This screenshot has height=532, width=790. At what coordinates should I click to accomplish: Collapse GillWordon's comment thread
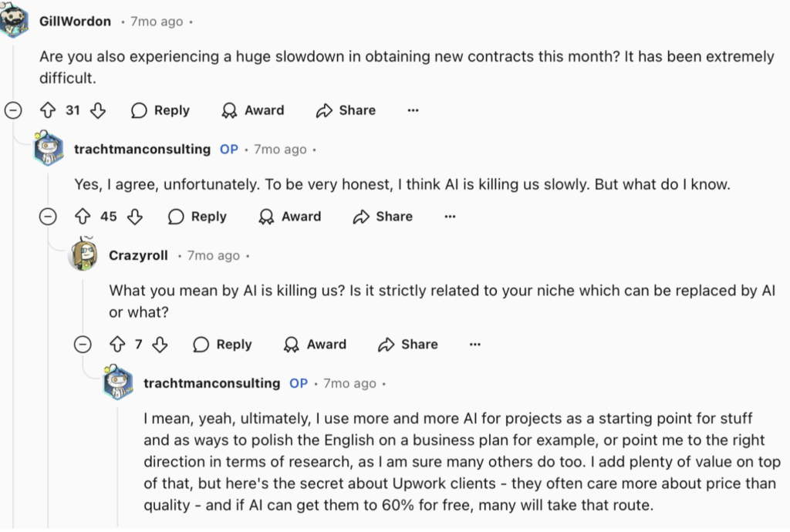click(13, 110)
